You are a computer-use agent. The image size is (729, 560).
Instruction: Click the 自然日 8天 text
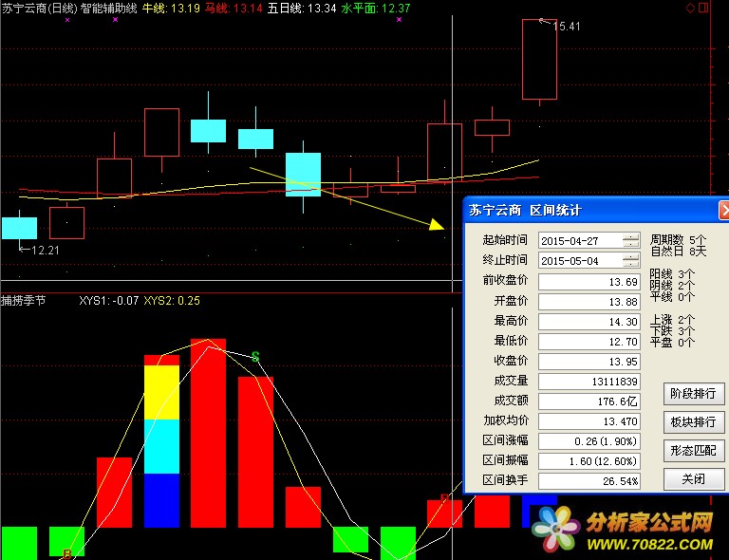(x=678, y=251)
